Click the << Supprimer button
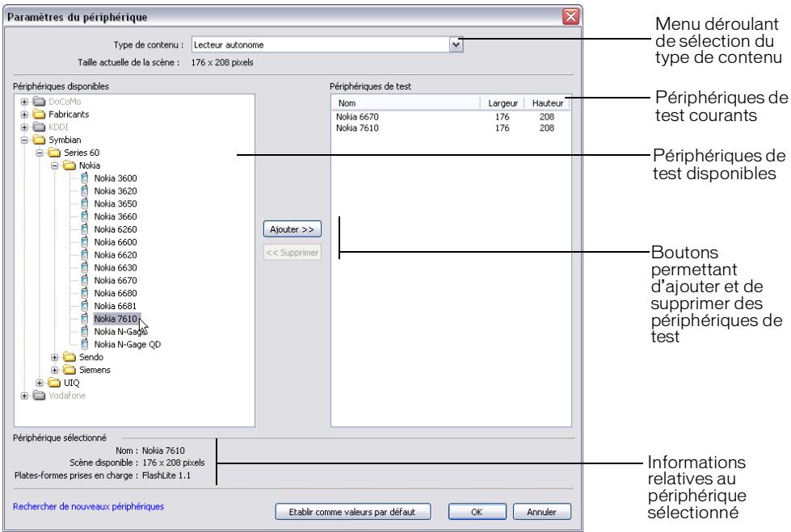The image size is (791, 532). [x=292, y=252]
